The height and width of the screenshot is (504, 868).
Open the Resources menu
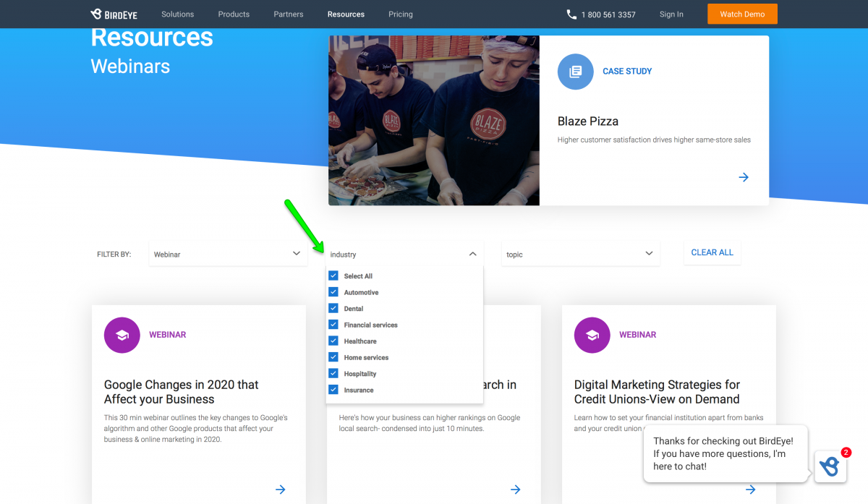346,14
